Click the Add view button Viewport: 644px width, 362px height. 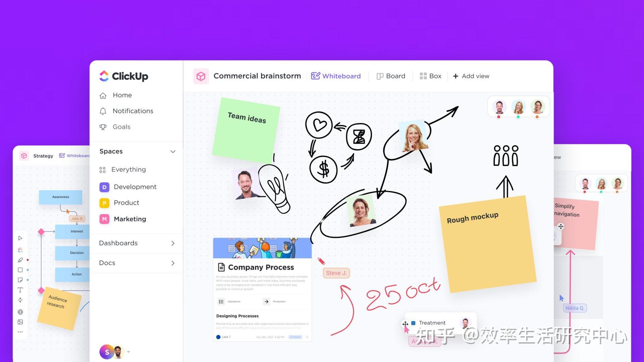(x=471, y=76)
